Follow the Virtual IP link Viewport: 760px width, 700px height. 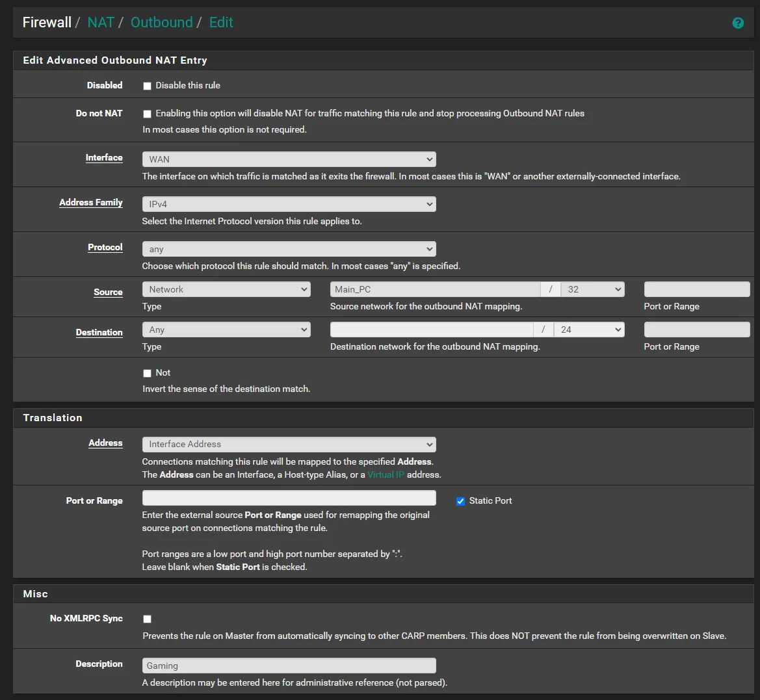(x=386, y=474)
